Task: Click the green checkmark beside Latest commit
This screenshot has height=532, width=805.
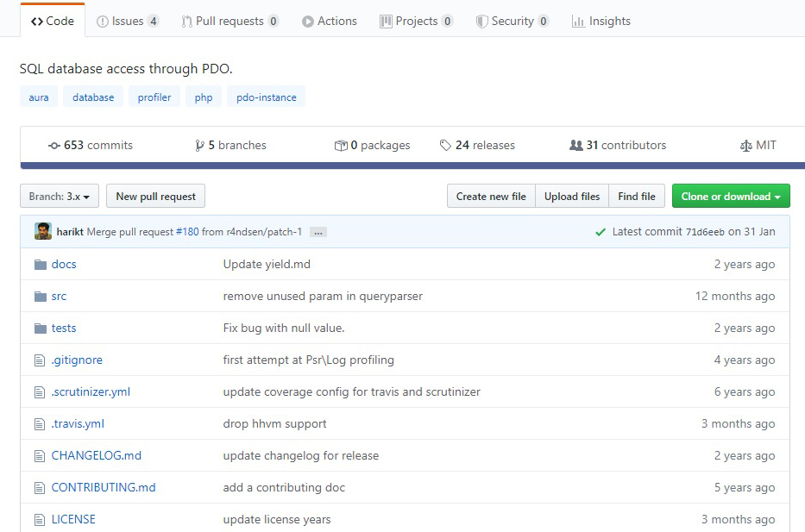Action: tap(601, 231)
